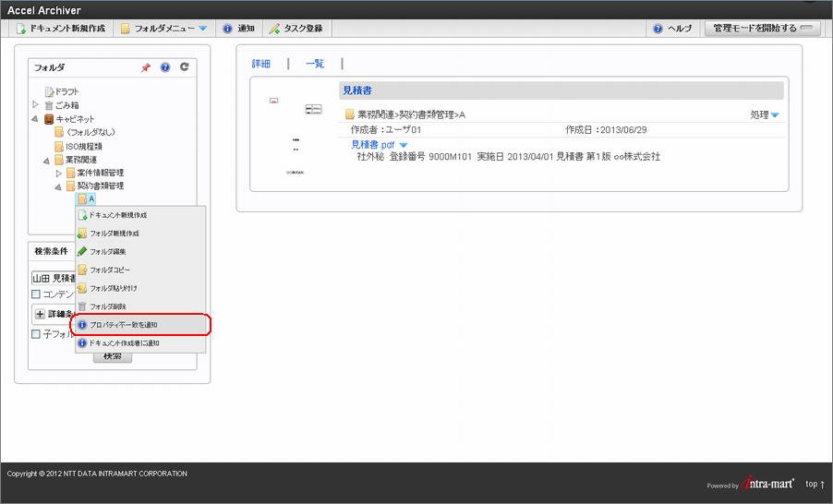
Task: Choose フォルダ削除 in context menu
Action: tap(140, 306)
